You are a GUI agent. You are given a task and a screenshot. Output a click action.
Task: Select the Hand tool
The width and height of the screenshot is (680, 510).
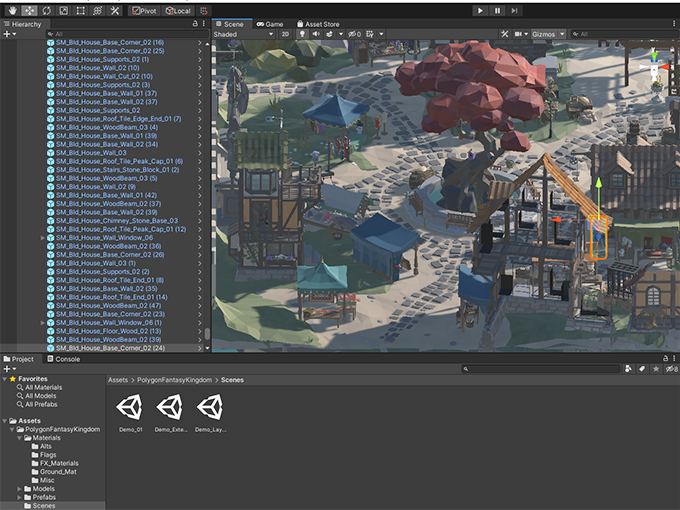click(x=12, y=11)
